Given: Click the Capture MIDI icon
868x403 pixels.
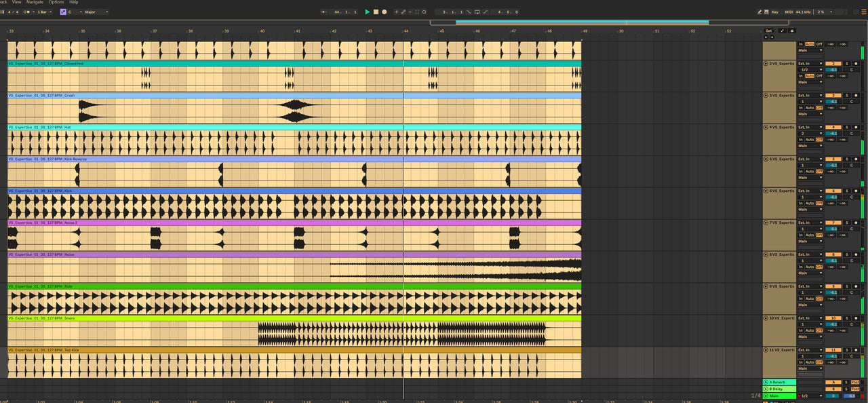Looking at the screenshot, I should (417, 12).
